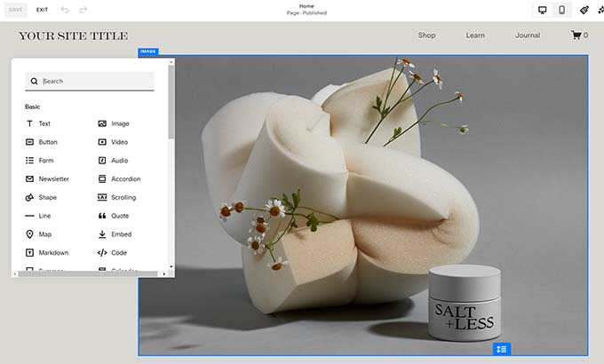Insert a Video block
Image resolution: width=604 pixels, height=364 pixels.
(x=119, y=142)
